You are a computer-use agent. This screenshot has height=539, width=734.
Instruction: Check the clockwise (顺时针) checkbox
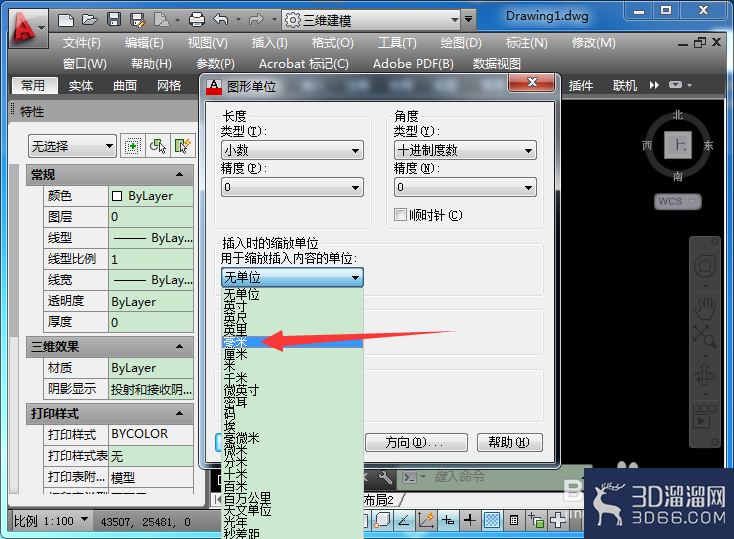pyautogui.click(x=401, y=215)
